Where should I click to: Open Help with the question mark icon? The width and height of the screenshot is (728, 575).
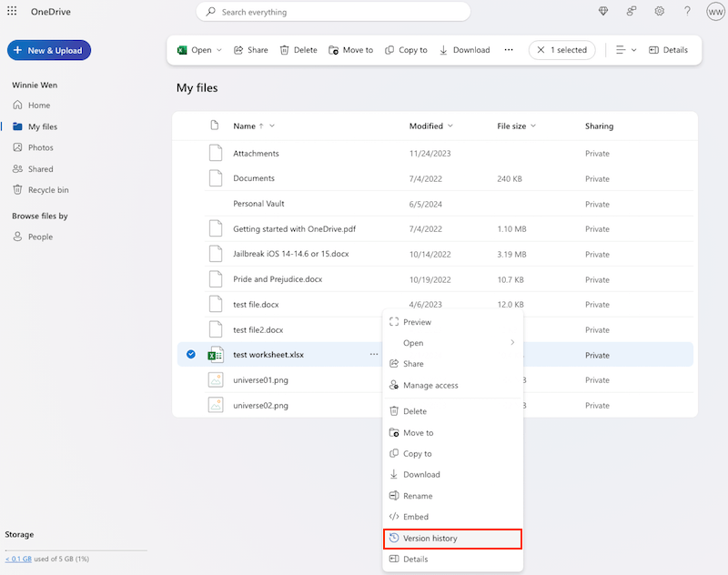pyautogui.click(x=687, y=11)
